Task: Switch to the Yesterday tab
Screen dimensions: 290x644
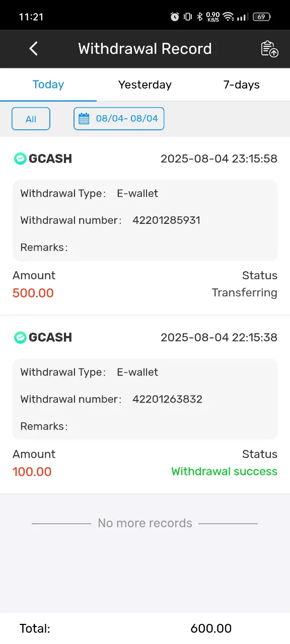Action: coord(145,85)
